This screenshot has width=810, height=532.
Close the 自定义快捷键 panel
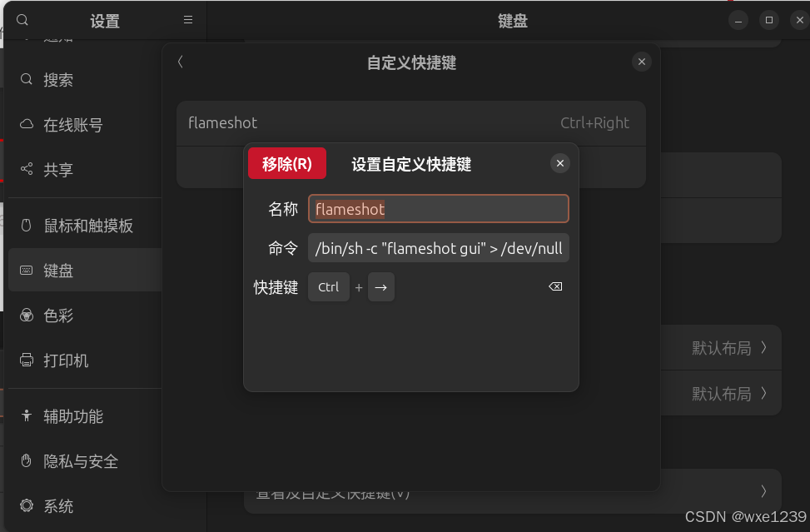[x=642, y=62]
